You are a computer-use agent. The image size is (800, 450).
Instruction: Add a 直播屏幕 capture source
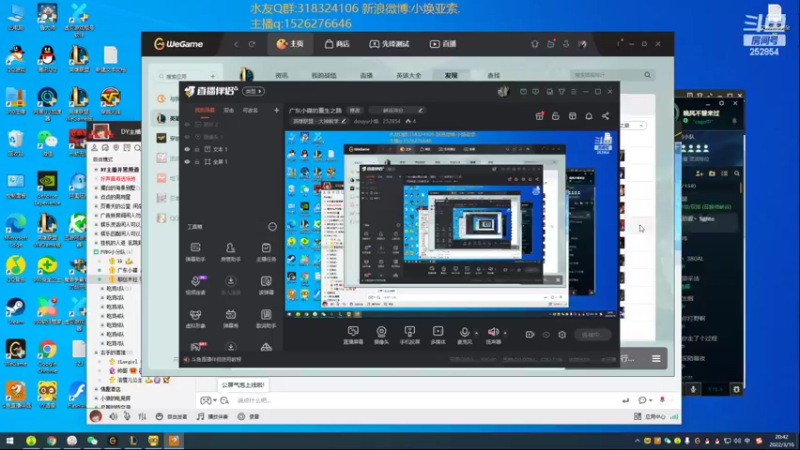pos(353,335)
